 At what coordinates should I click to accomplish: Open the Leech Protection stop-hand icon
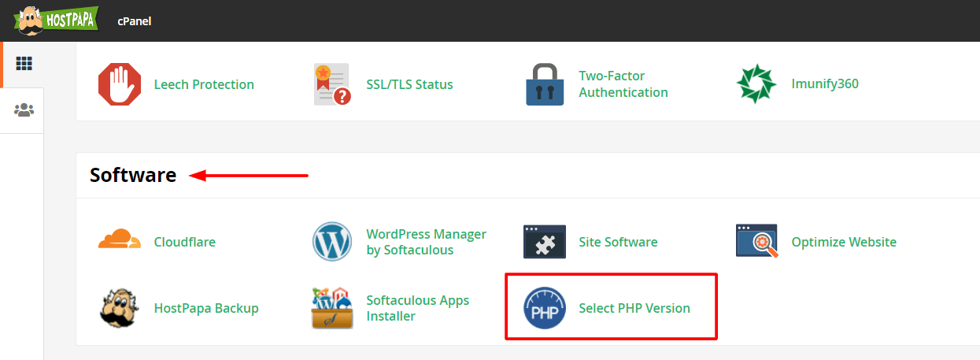coord(120,84)
